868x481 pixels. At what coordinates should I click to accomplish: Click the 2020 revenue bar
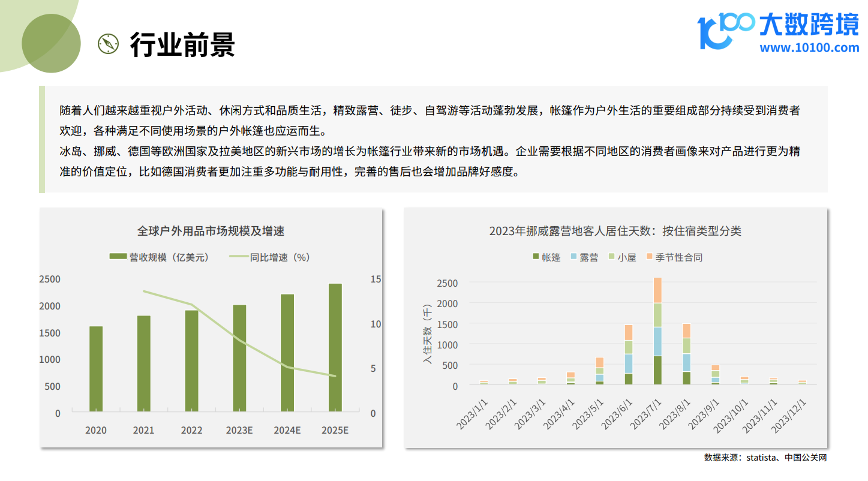click(96, 369)
